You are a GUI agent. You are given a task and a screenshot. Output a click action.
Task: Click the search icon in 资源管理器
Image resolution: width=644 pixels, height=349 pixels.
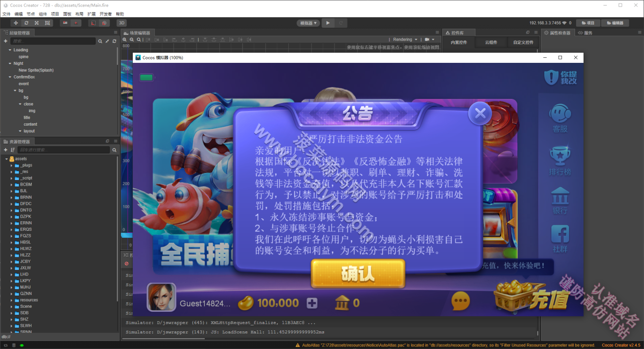[114, 150]
